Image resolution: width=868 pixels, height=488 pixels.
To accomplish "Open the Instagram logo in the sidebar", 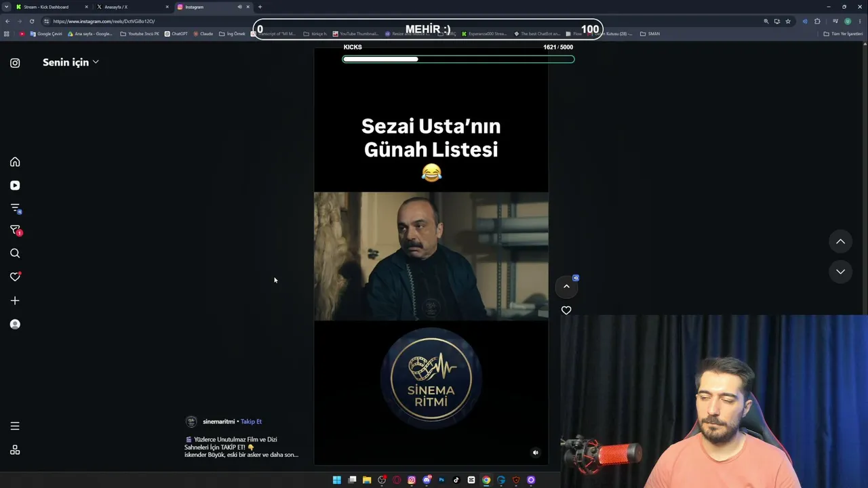I will pos(15,63).
